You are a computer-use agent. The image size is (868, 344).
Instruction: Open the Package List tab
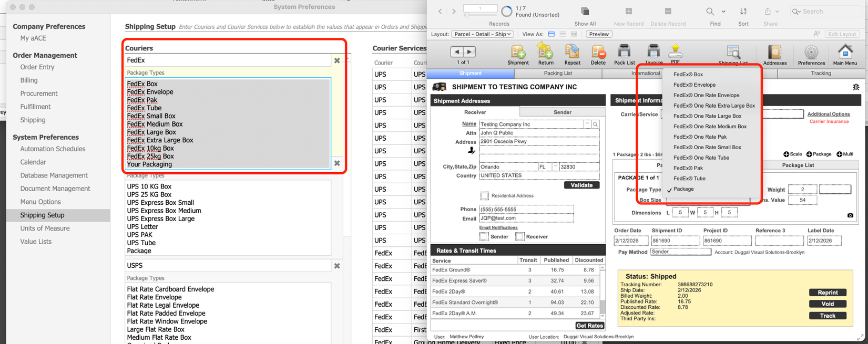[x=798, y=165]
